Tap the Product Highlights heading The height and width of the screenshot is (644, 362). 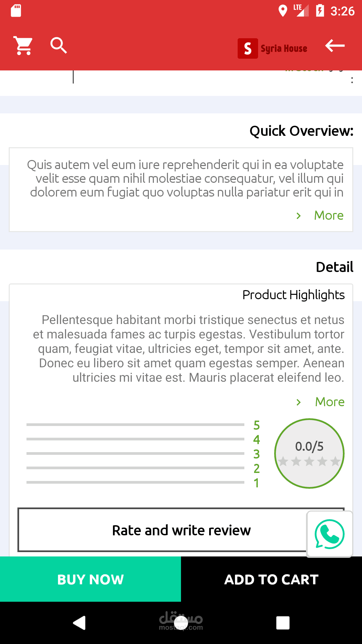click(x=293, y=295)
